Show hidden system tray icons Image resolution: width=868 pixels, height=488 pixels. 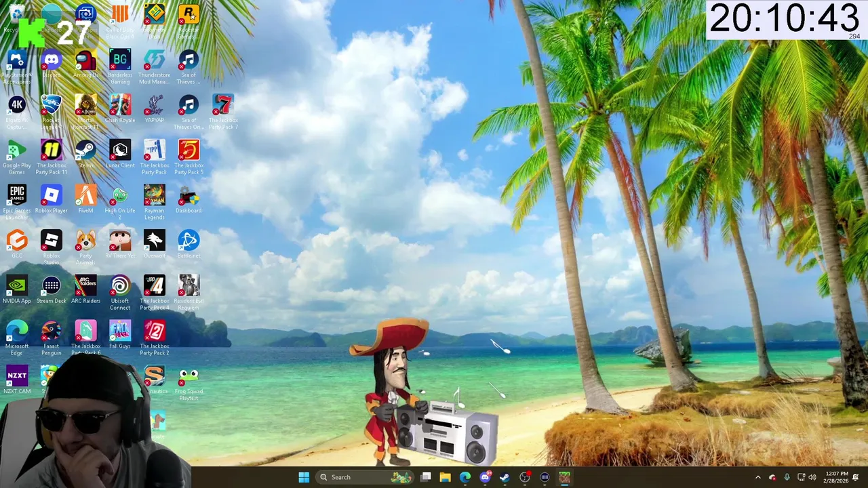click(758, 477)
